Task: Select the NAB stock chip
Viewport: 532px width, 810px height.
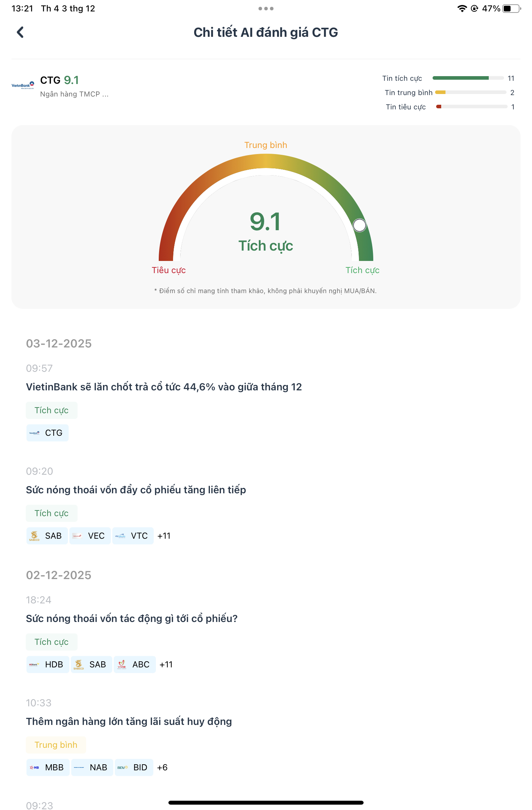Action: [x=92, y=767]
